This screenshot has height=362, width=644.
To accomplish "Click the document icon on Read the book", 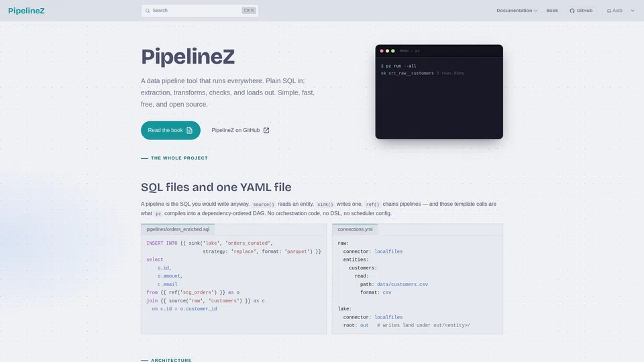I will pyautogui.click(x=189, y=130).
